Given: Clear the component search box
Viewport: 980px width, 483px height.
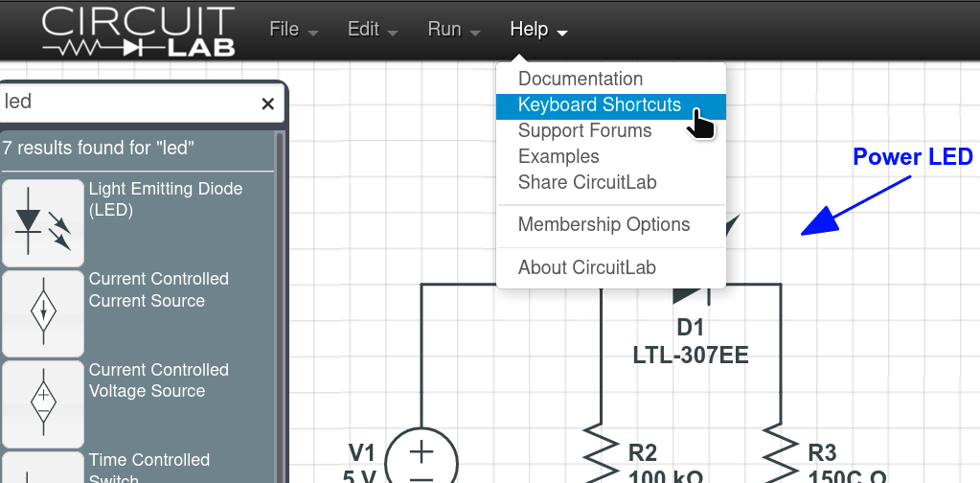Looking at the screenshot, I should point(267,103).
